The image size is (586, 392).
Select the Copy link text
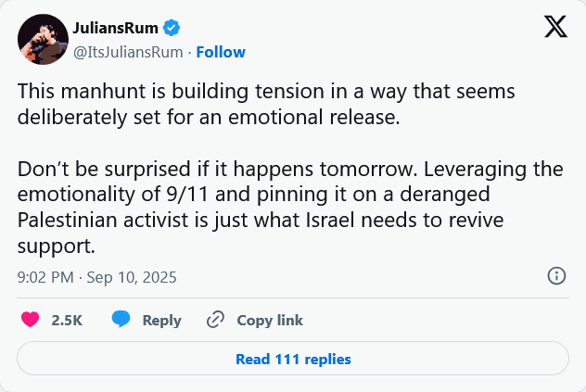coord(270,321)
